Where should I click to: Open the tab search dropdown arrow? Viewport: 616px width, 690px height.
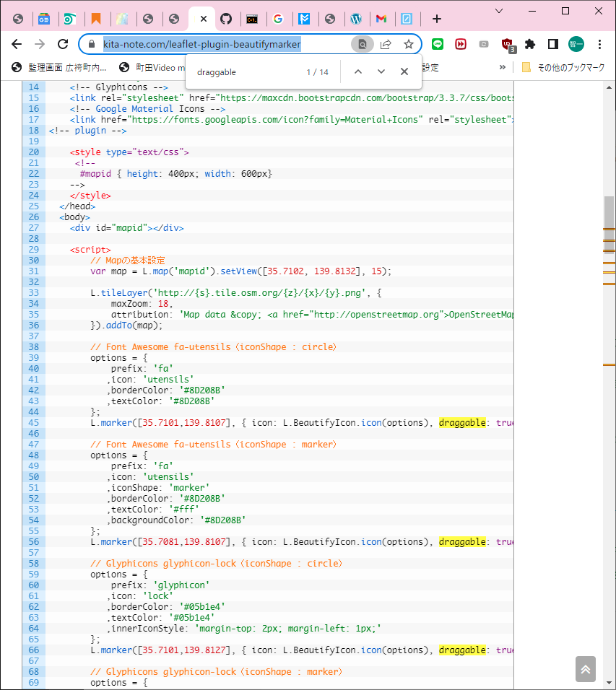(499, 11)
